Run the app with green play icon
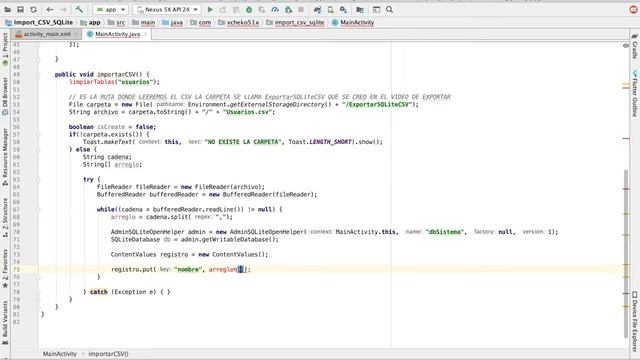This screenshot has height=360, width=640. [x=210, y=9]
